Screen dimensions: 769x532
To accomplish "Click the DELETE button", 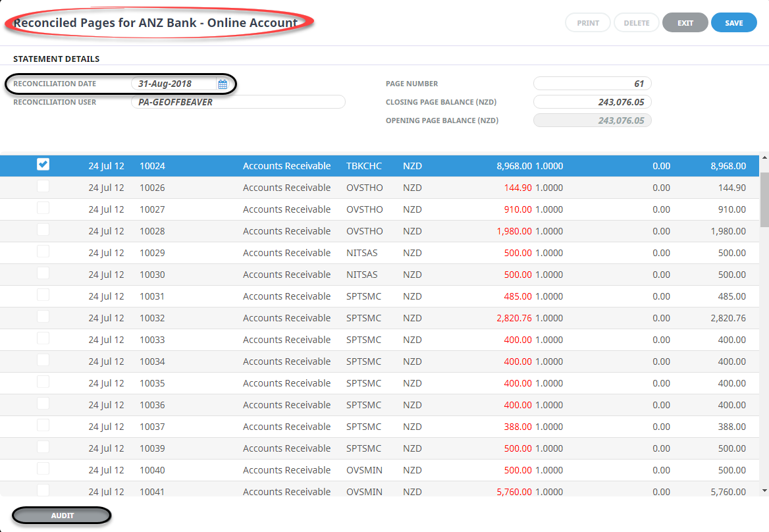I will 636,22.
